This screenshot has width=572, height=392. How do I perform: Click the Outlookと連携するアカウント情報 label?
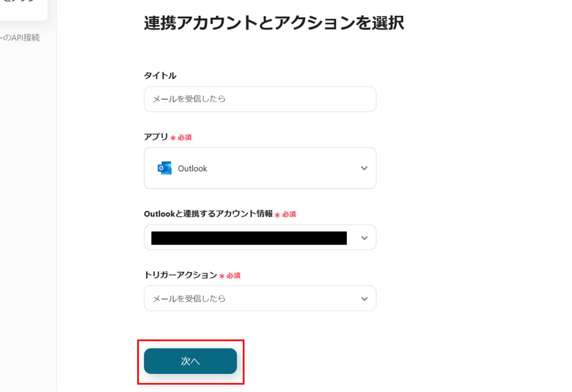click(x=208, y=214)
